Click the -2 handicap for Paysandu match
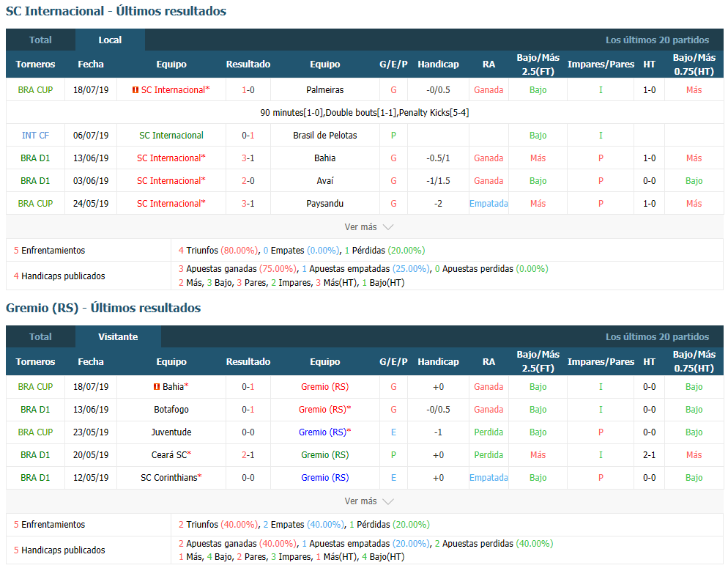Image resolution: width=728 pixels, height=568 pixels. (438, 204)
